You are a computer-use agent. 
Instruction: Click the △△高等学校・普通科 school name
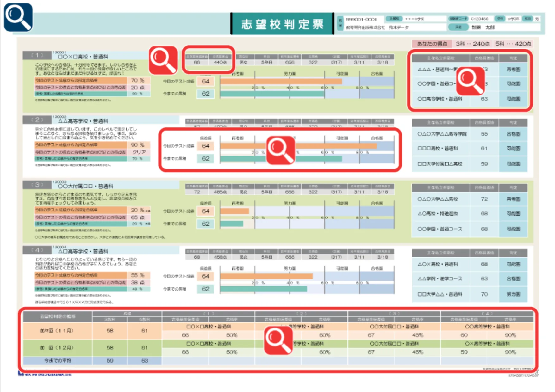coord(83,121)
